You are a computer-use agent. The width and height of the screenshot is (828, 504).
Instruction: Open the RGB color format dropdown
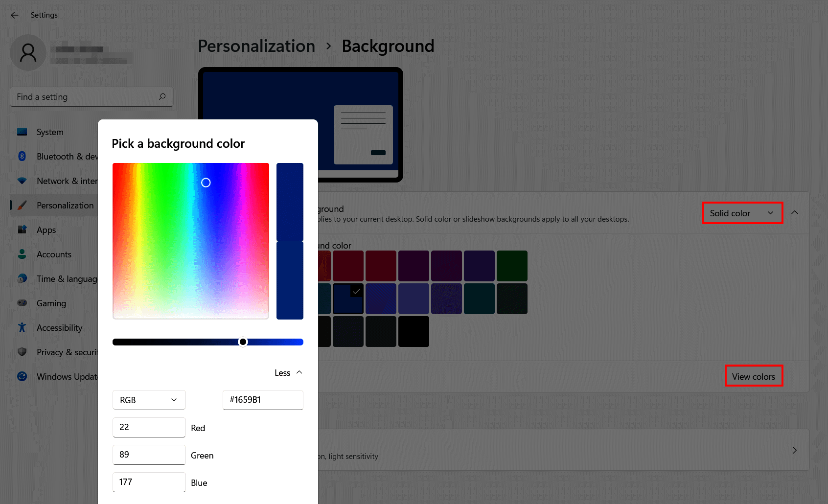[149, 400]
